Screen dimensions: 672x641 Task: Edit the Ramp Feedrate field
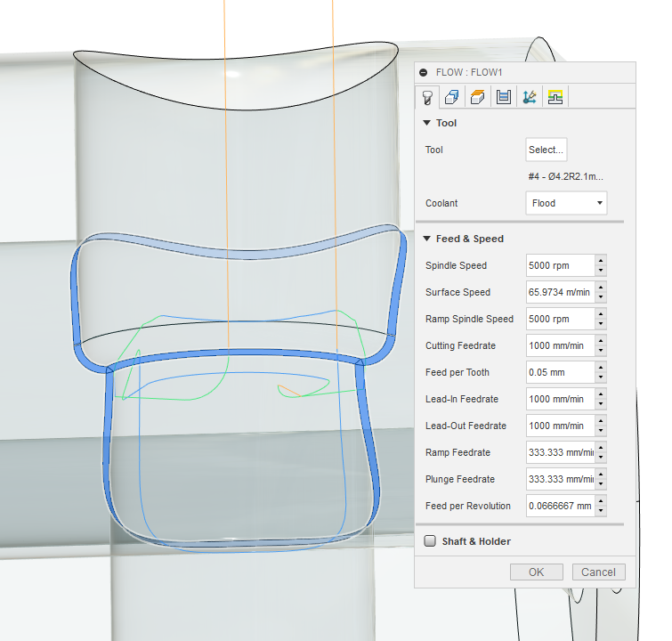(x=560, y=452)
